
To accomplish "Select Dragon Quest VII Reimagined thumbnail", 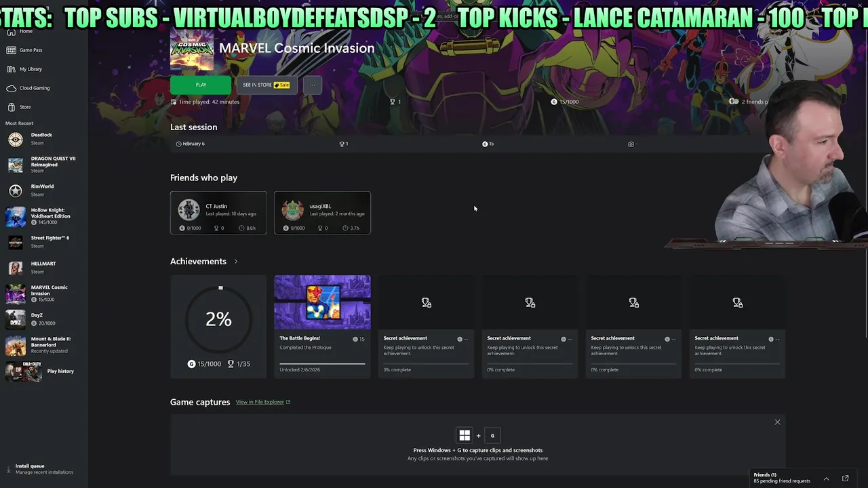I will coord(16,165).
